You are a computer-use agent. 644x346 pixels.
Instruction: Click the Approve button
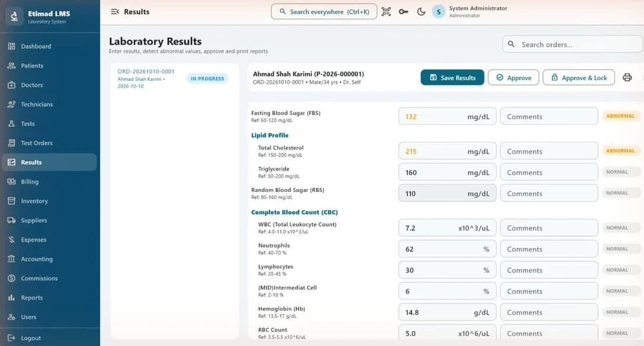513,77
